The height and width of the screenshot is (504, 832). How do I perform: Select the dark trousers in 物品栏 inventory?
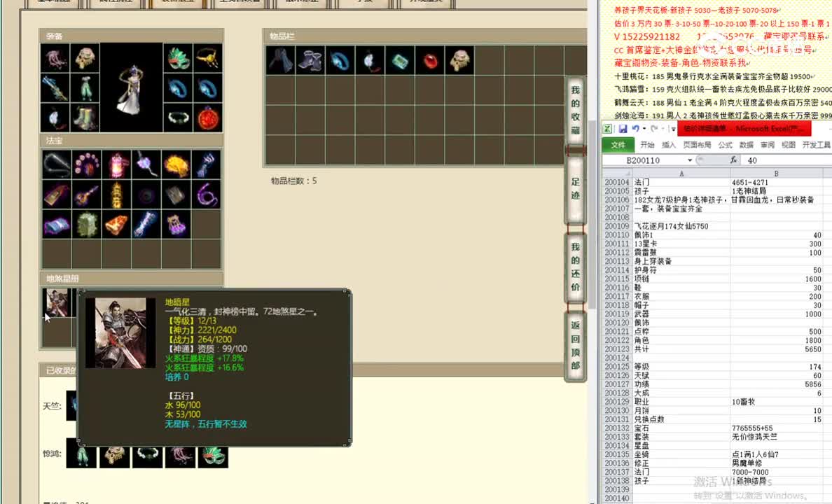click(281, 60)
